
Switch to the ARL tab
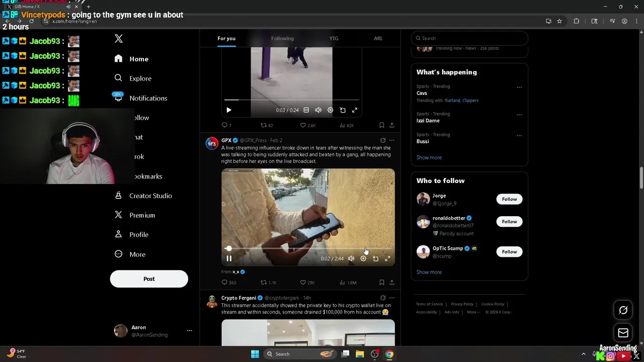pyautogui.click(x=378, y=38)
